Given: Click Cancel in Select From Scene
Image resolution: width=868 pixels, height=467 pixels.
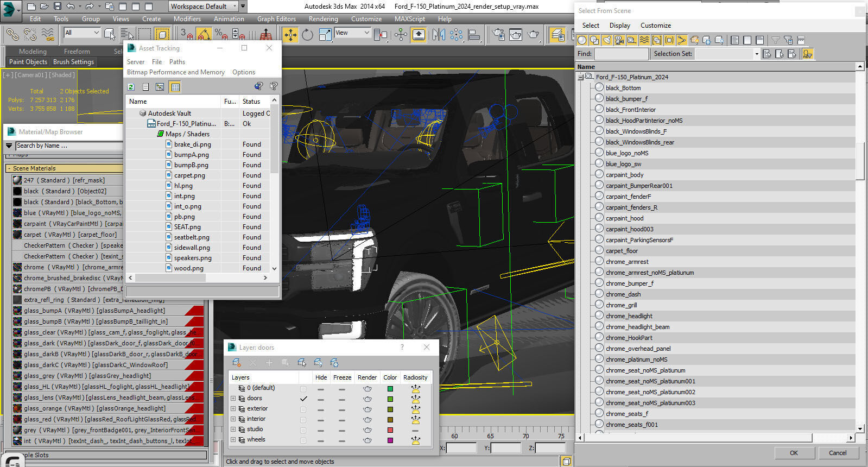Looking at the screenshot, I should click(838, 453).
